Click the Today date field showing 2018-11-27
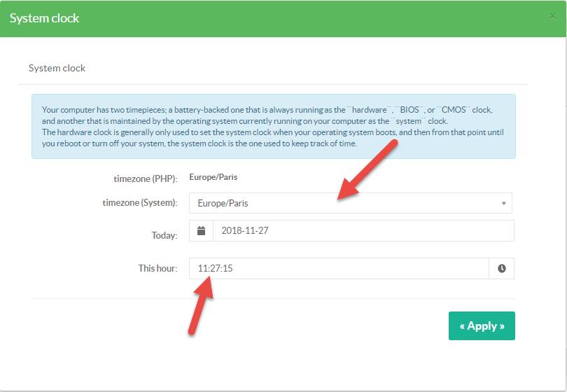The width and height of the screenshot is (567, 392). pos(363,230)
